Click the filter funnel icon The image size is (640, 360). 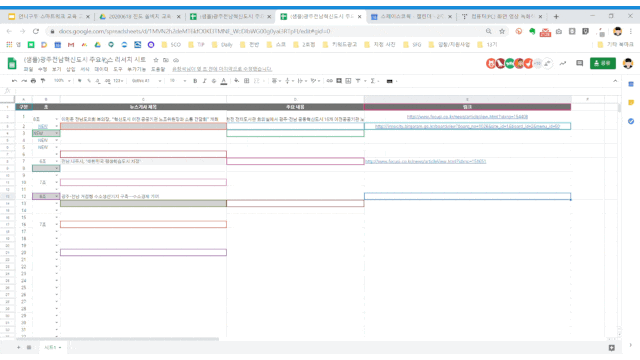358,81
